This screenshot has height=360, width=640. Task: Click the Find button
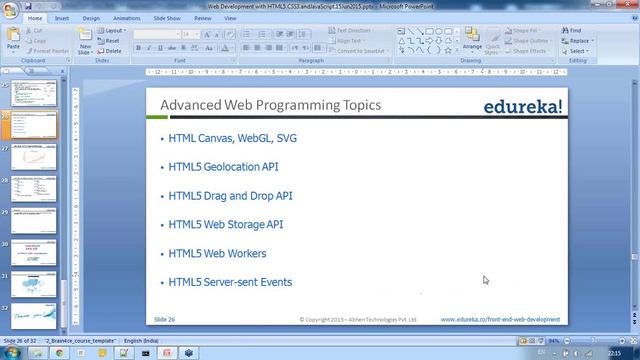(571, 31)
